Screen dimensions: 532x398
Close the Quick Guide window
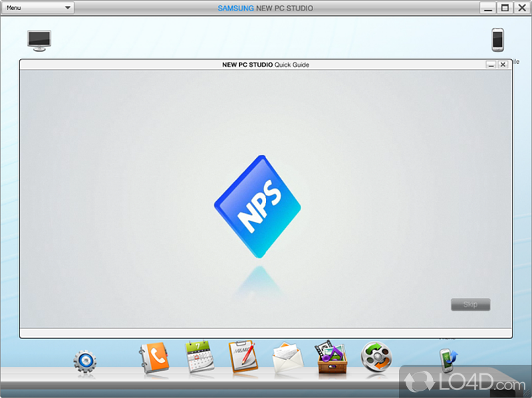503,64
